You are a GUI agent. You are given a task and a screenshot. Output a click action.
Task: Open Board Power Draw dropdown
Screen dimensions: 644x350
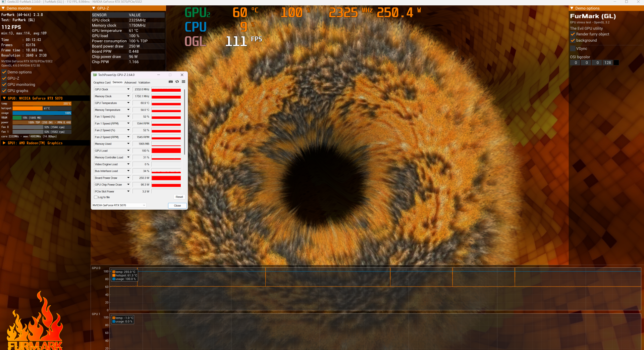point(128,178)
